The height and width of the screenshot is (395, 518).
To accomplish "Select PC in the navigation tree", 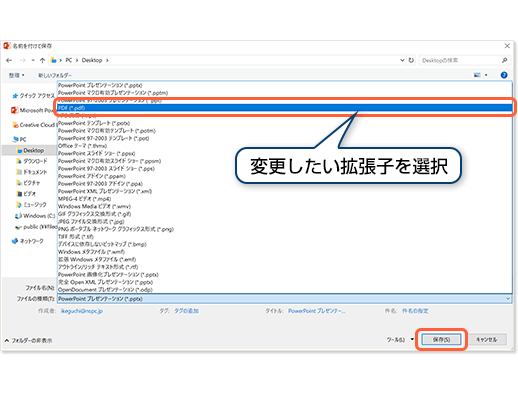I will pos(19,139).
